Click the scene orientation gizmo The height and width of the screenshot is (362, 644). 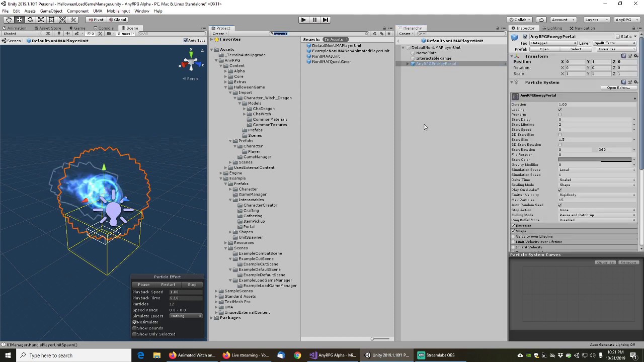[191, 63]
